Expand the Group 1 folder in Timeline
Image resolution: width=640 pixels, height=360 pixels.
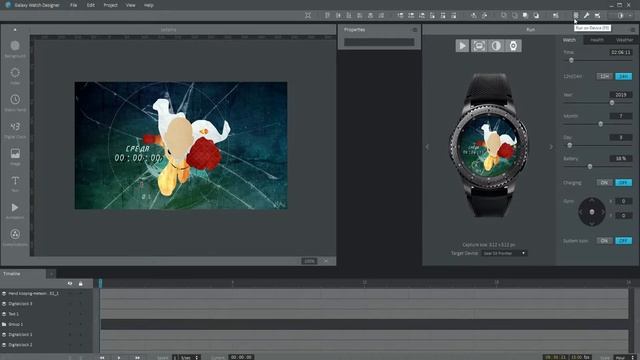(4, 324)
